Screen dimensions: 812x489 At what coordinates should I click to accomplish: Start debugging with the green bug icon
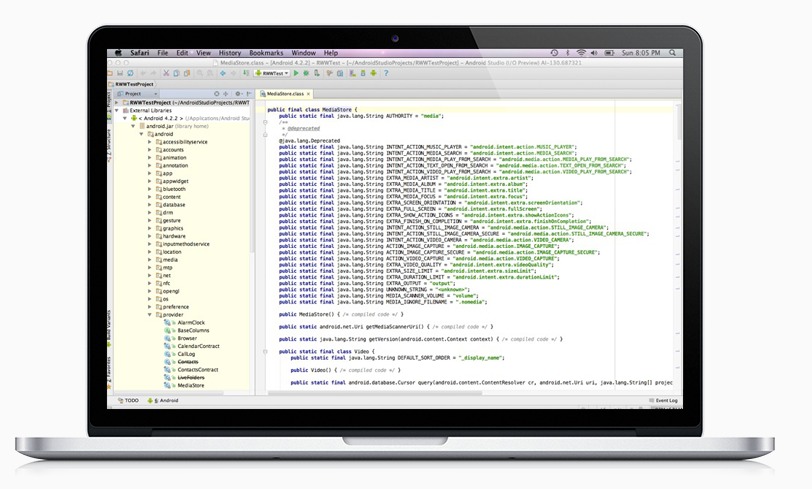[306, 74]
